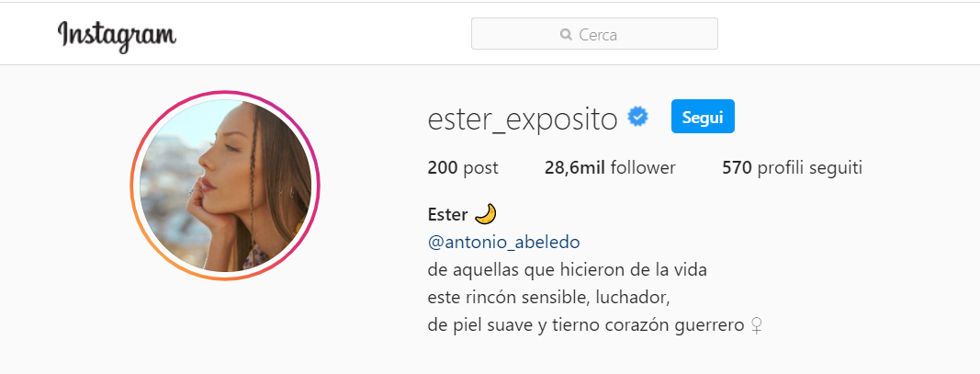Open the @antonio_abeledo profile link
This screenshot has width=980, height=374.
click(503, 242)
